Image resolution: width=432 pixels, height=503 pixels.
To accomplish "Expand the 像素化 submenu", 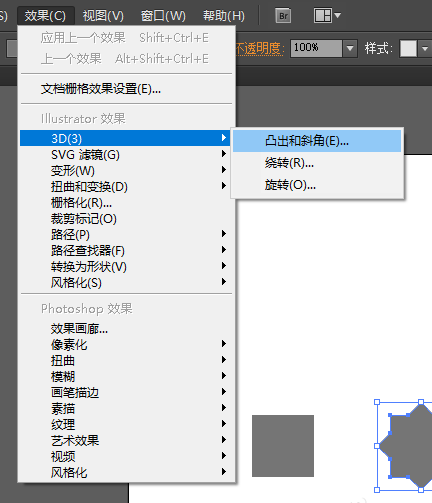I will click(125, 344).
